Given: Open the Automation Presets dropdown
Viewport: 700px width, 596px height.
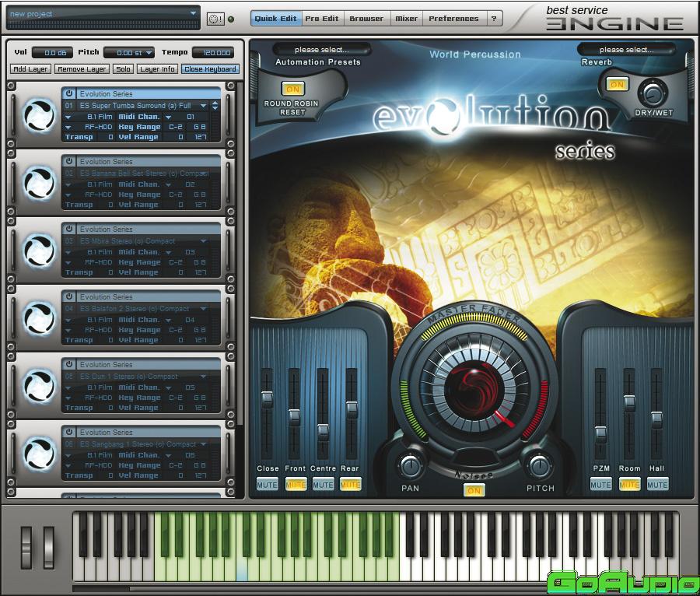Looking at the screenshot, I should coord(321,50).
